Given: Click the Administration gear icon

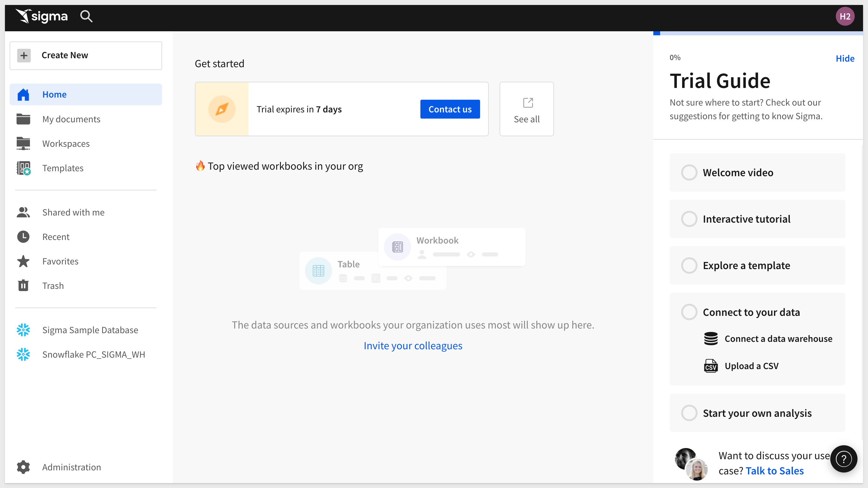Looking at the screenshot, I should pos(23,467).
